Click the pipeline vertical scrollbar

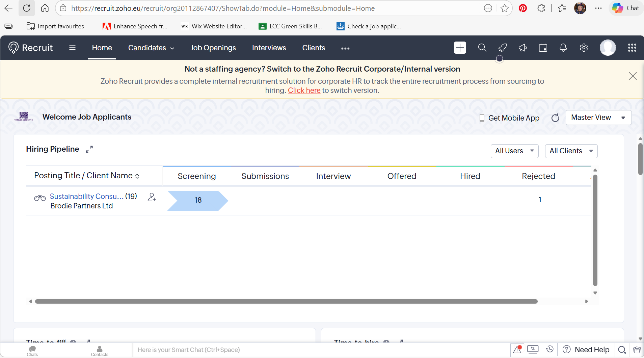595,230
